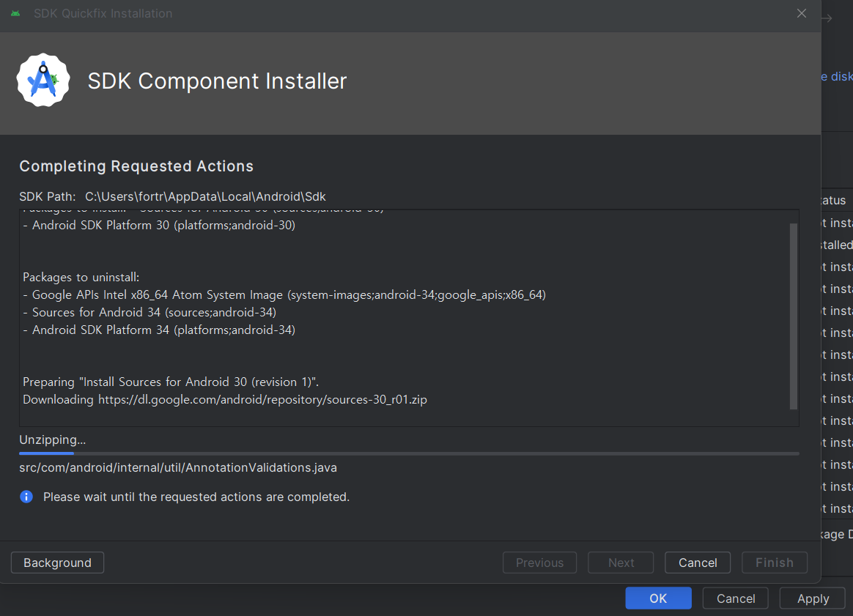
Task: Click the SDK Path value text
Action: coord(205,196)
